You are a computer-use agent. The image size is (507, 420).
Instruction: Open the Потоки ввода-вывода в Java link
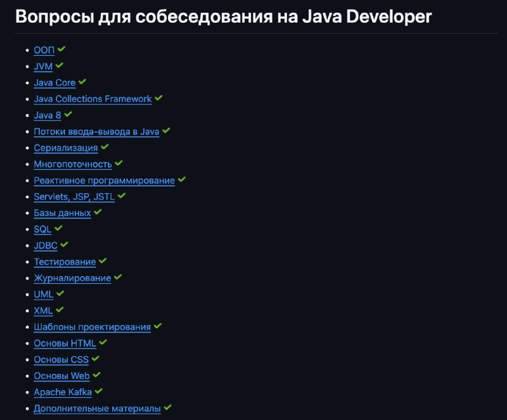click(x=97, y=132)
